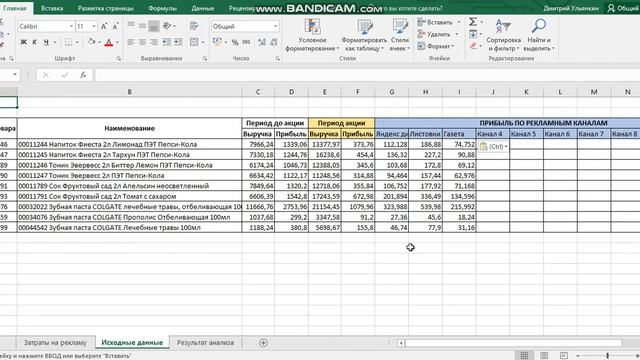
Task: Open the Результат анализа sheet
Action: 205,343
